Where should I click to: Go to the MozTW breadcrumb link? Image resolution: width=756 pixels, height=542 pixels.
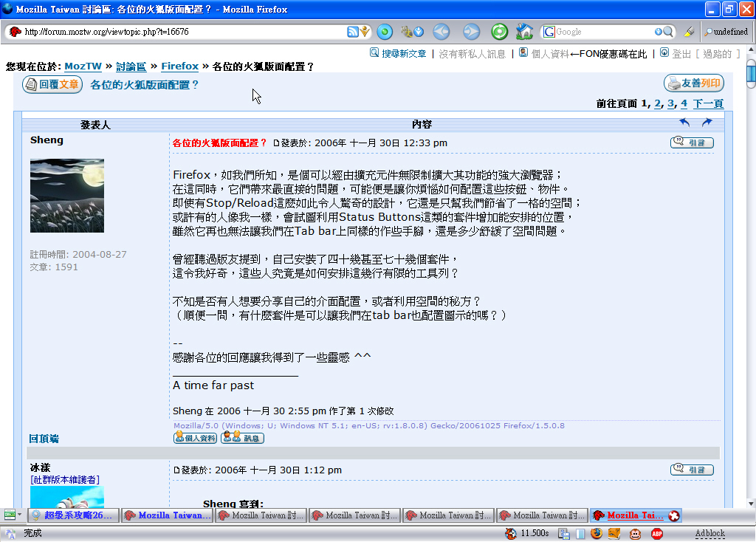point(83,66)
